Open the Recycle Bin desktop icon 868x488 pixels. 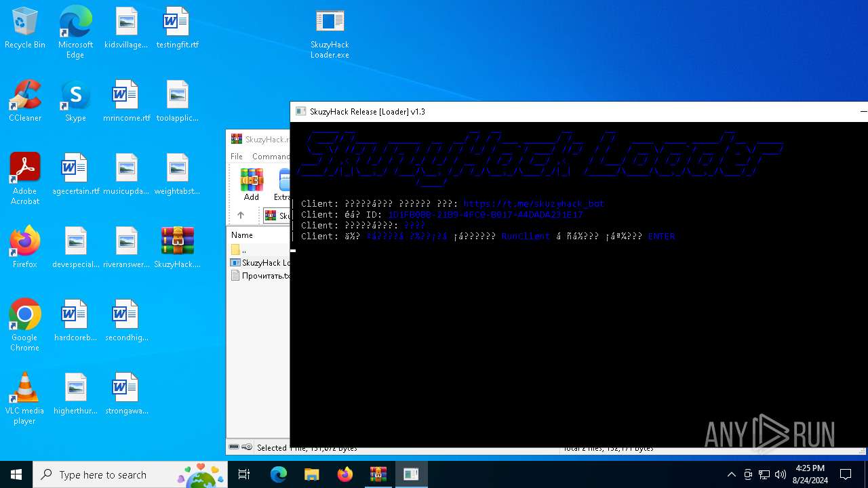pyautogui.click(x=25, y=28)
